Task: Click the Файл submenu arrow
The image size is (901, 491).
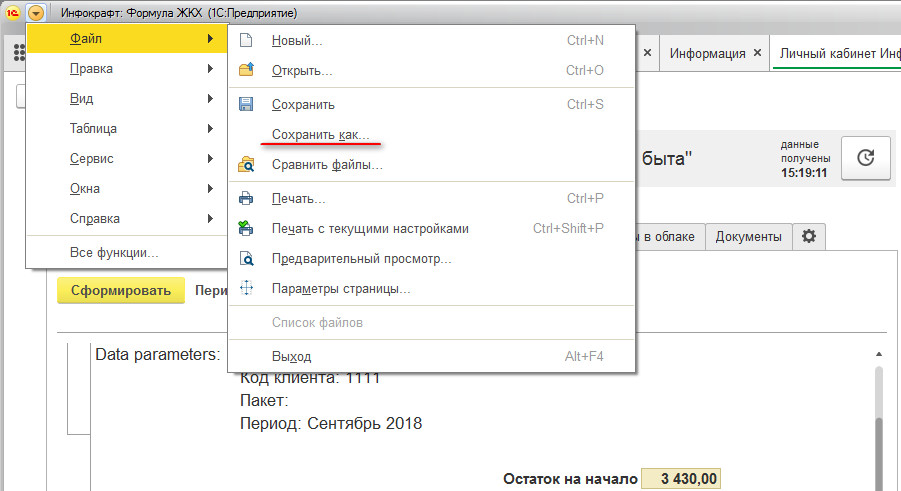Action: click(210, 39)
